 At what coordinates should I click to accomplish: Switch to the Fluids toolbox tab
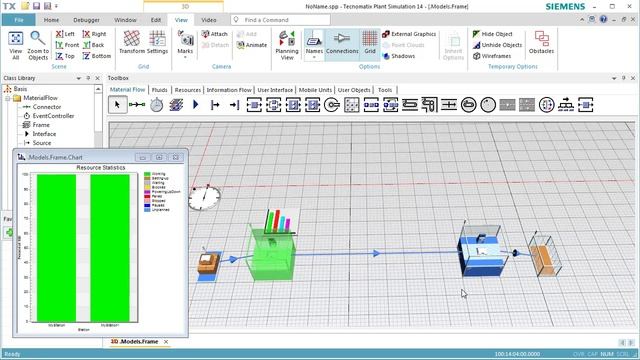(159, 90)
